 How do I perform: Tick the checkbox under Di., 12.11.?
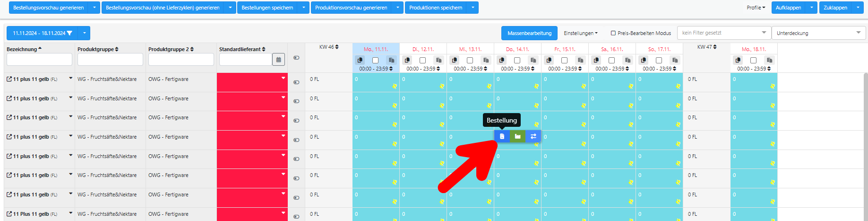pyautogui.click(x=422, y=60)
